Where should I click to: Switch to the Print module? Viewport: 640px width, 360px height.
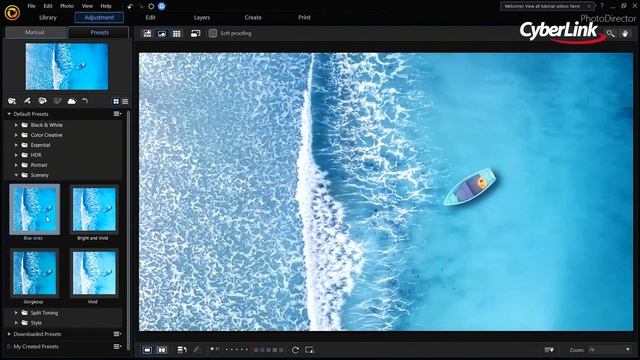304,18
